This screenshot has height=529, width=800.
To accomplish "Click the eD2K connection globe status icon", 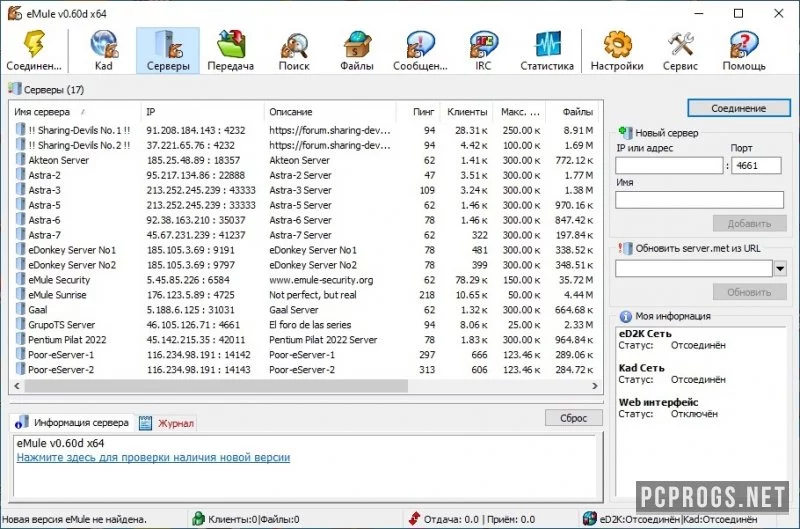I will tap(589, 519).
